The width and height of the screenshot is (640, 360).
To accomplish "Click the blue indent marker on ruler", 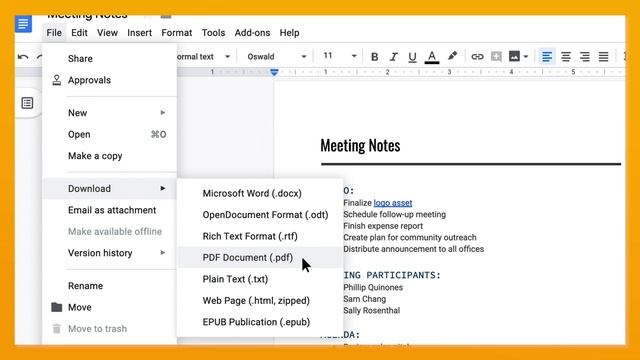I will coord(274,72).
